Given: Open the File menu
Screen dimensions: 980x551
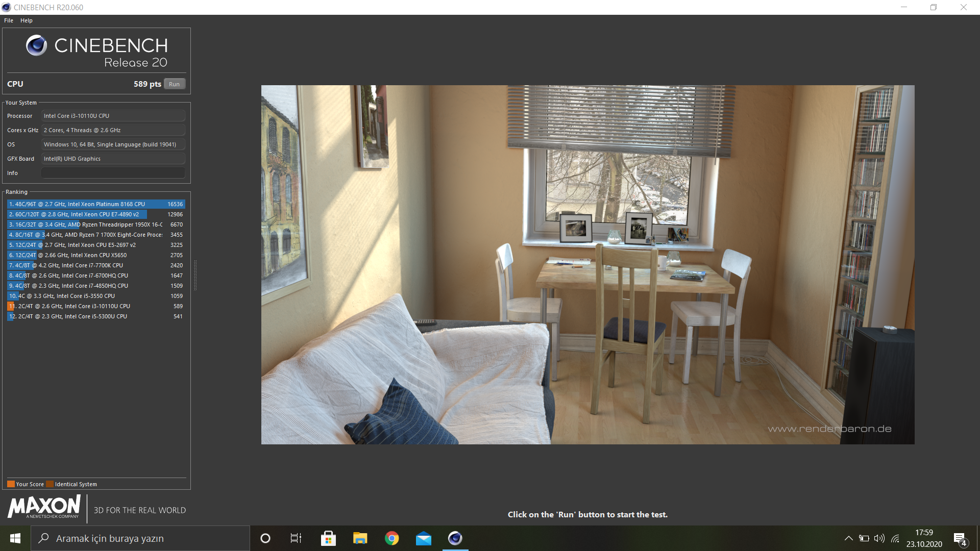Looking at the screenshot, I should [9, 20].
